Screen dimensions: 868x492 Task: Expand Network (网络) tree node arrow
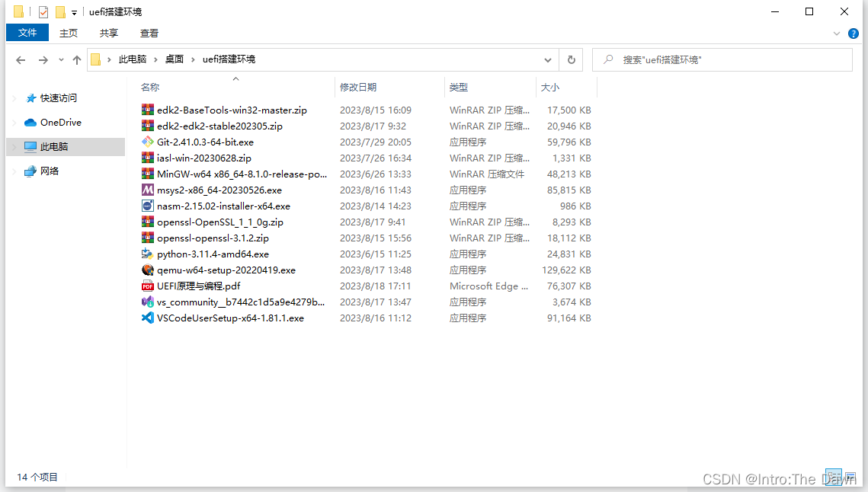(x=14, y=171)
